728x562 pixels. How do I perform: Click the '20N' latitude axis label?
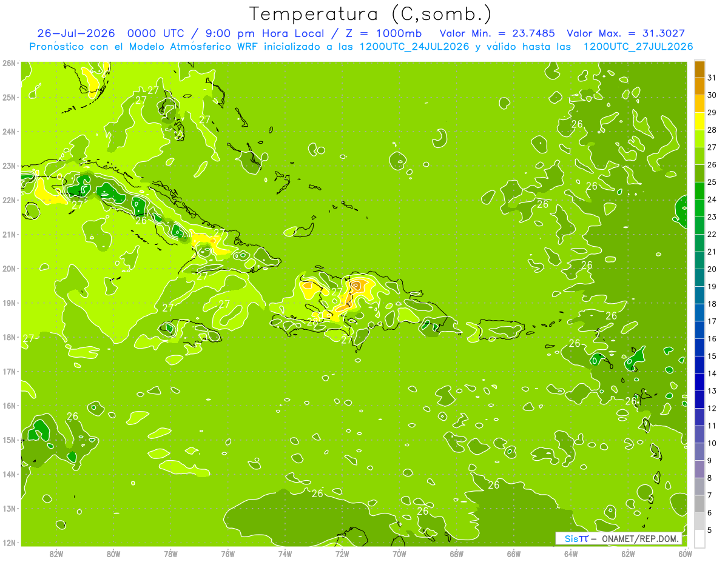(9, 269)
